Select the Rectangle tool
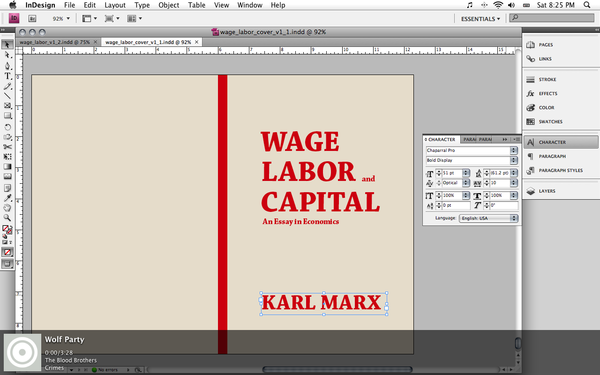600x375 pixels. point(7,116)
